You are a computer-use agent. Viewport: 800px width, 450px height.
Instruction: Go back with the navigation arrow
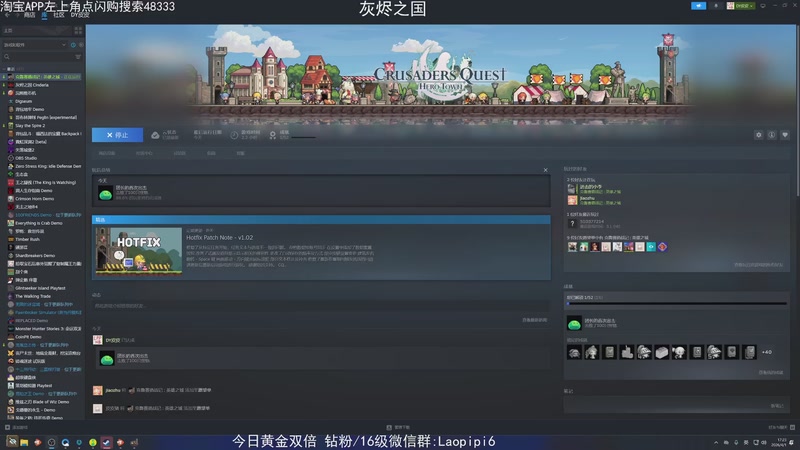[7, 15]
